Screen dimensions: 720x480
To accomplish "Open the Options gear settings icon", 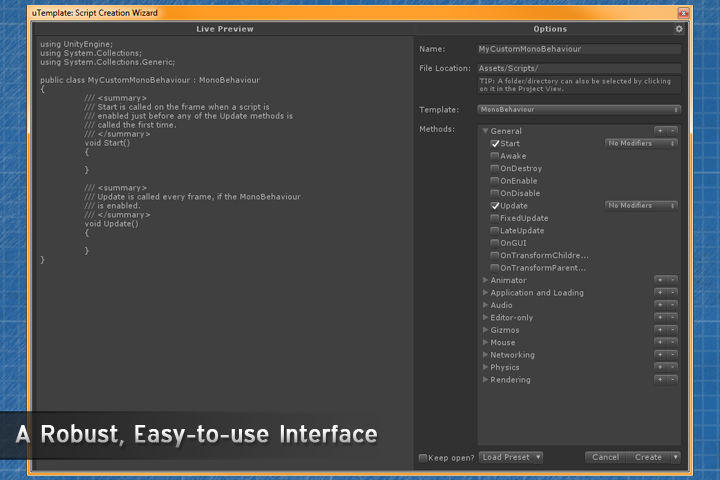I will coord(679,30).
